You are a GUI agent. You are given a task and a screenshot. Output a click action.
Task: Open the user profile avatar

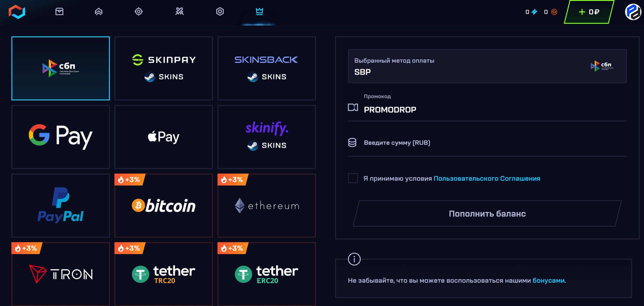633,12
